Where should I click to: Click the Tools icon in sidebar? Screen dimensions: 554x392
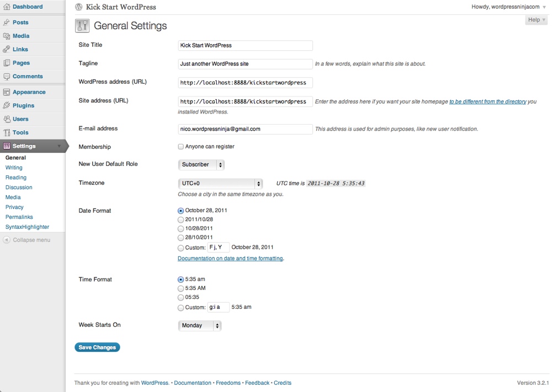(x=7, y=133)
